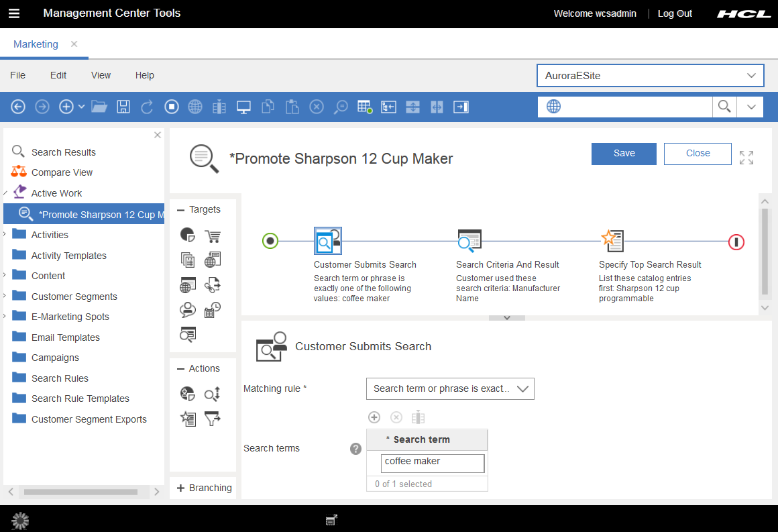
Task: Open the Edit menu
Action: tap(58, 75)
